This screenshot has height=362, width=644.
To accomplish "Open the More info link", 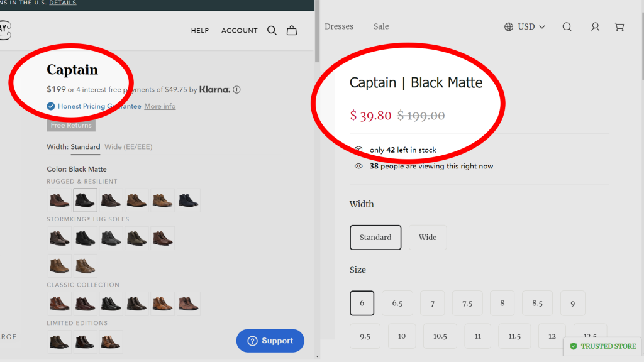I will tap(160, 106).
